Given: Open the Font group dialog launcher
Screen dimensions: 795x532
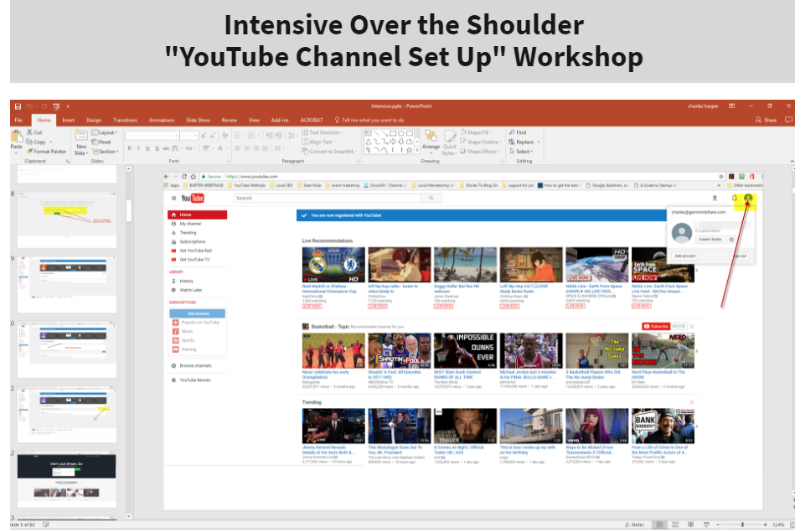Looking at the screenshot, I should pos(228,161).
